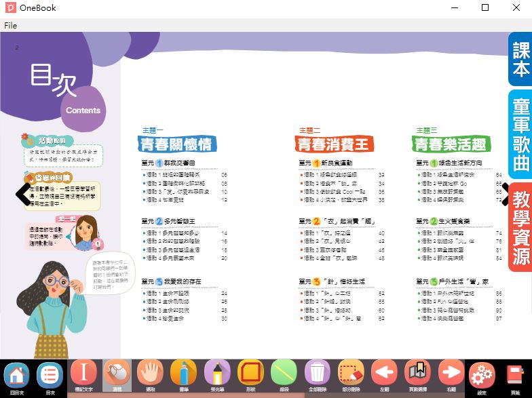Open the 教學資源 side tab
This screenshot has height=398, width=532.
point(520,227)
